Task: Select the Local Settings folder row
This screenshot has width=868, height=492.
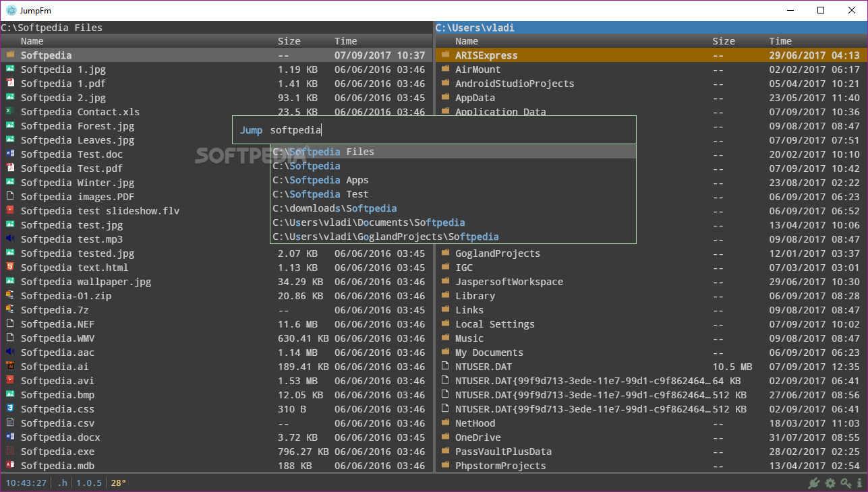Action: coord(651,324)
